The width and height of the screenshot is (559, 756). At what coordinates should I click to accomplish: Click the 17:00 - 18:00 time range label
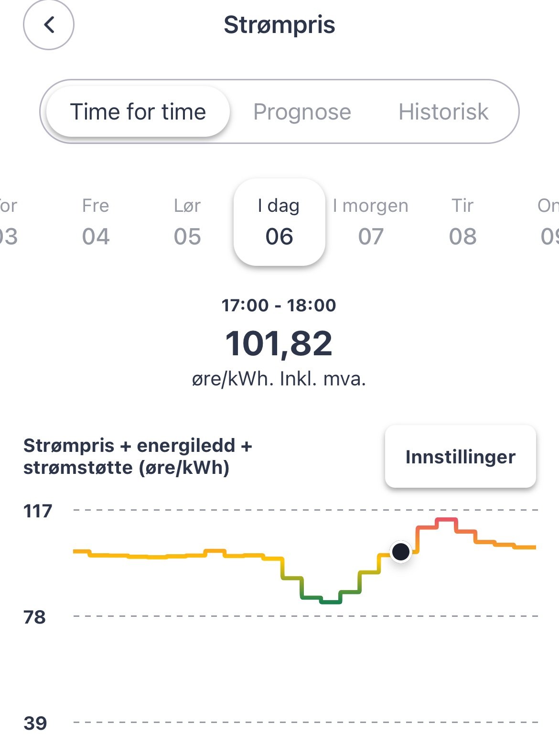(279, 305)
